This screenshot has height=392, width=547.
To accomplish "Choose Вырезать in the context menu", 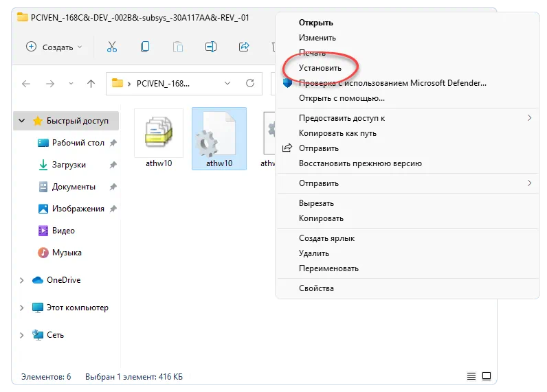I will [x=316, y=203].
